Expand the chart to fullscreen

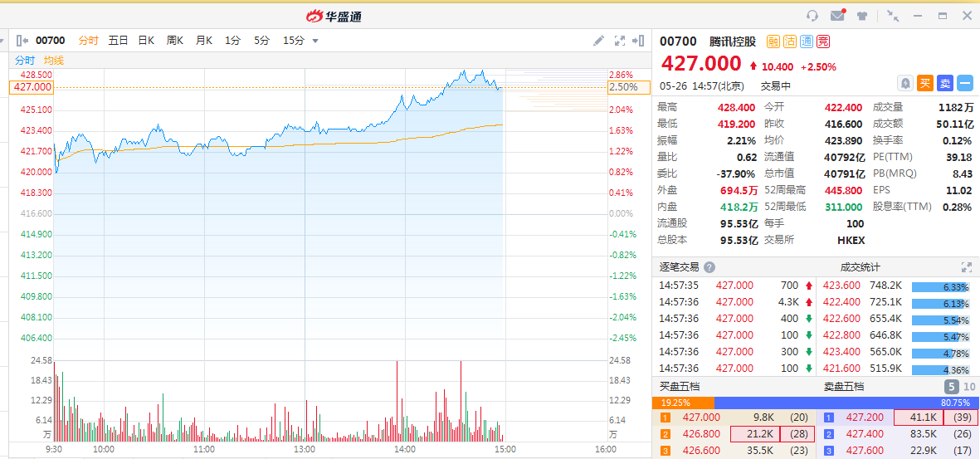(x=619, y=41)
